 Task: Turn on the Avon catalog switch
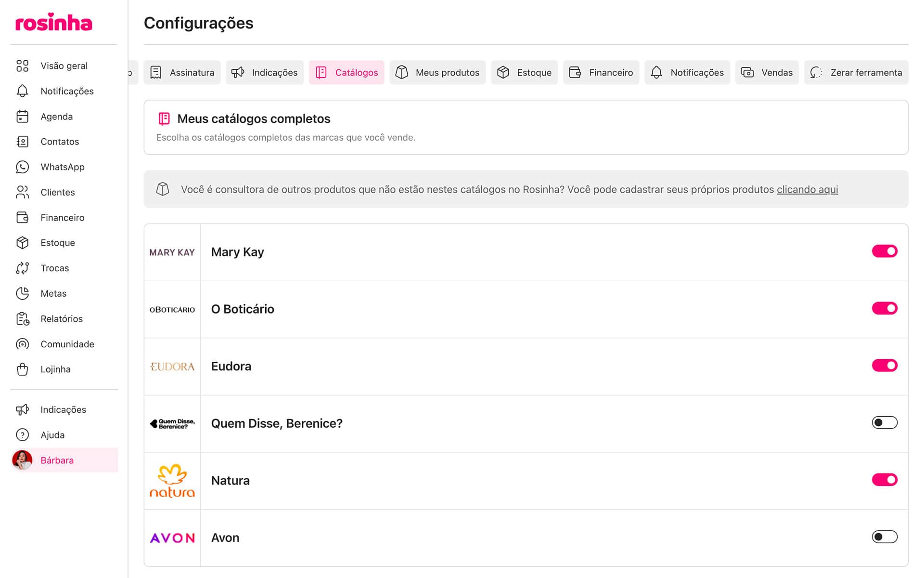point(884,537)
